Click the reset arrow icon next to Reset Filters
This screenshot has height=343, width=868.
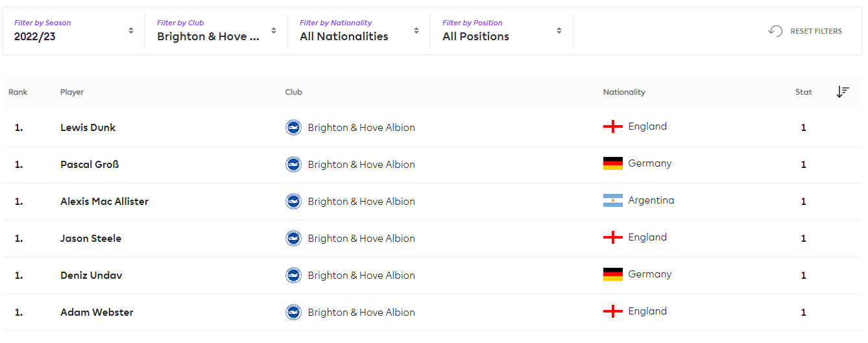pyautogui.click(x=775, y=31)
